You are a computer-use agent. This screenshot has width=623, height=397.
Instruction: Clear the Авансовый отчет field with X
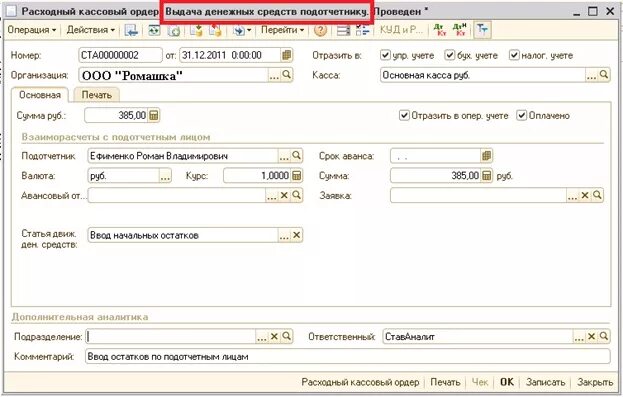pyautogui.click(x=284, y=196)
